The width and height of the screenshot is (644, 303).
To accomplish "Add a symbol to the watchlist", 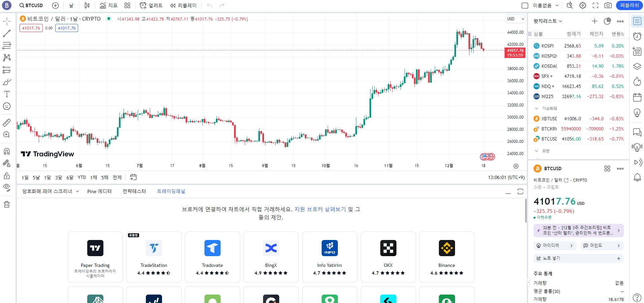I will (x=594, y=21).
